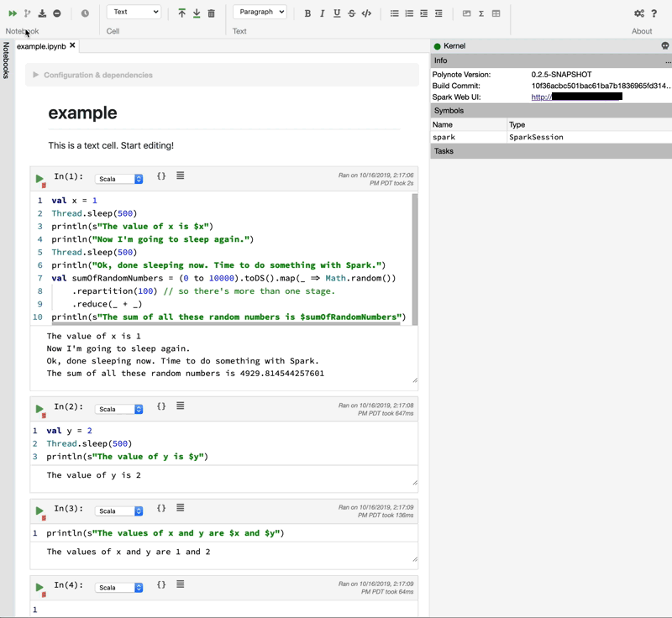This screenshot has width=672, height=618.
Task: Click the branch icon in Notebook toolbar
Action: 28,13
